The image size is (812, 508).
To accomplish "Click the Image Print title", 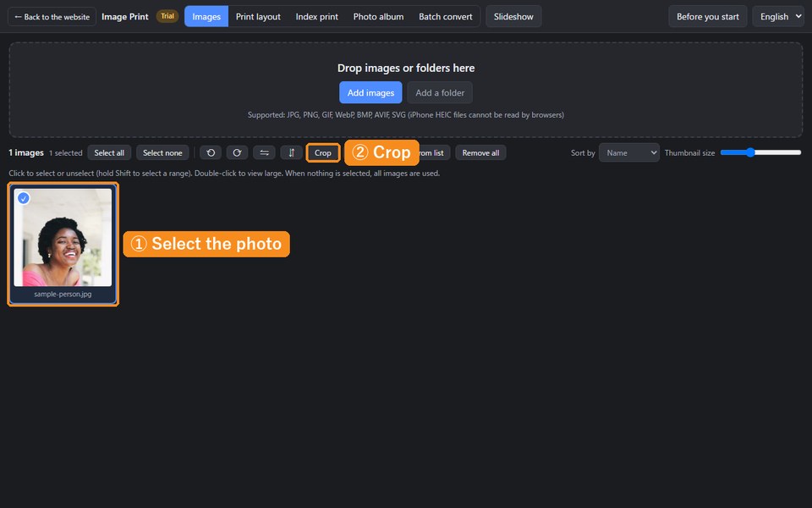I will 125,17.
